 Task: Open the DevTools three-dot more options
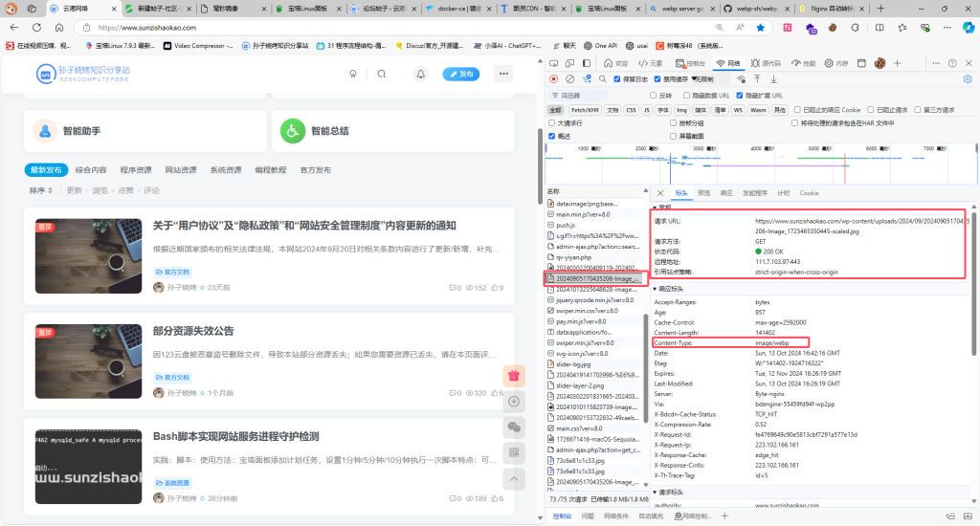tap(936, 63)
